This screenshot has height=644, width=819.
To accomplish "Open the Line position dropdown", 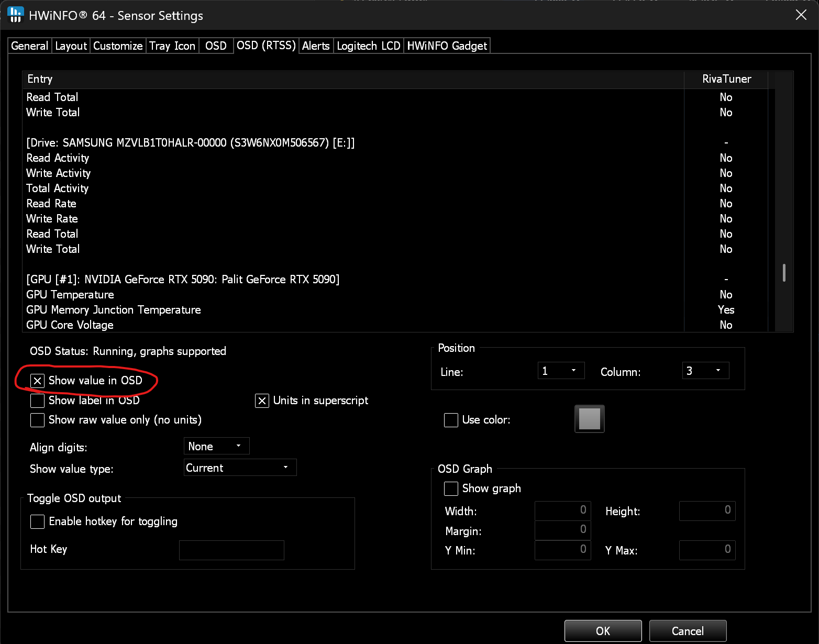I will coord(561,371).
